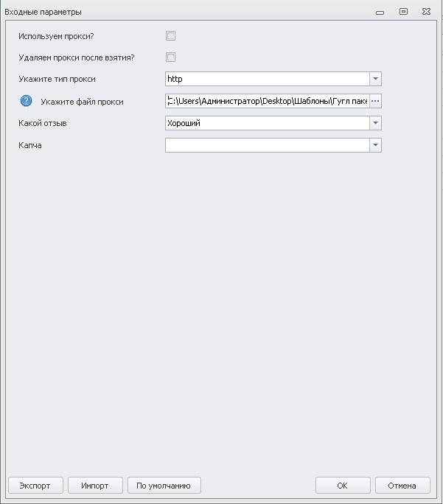Screen dimensions: 443x504
Task: Click inside the empty Капча text box
Action: tap(267, 145)
